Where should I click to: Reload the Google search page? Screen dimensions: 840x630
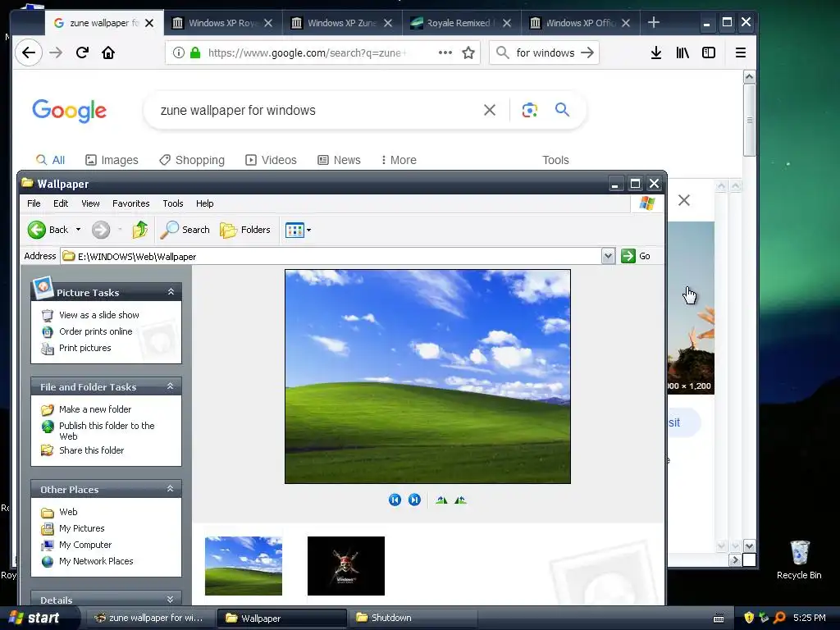click(x=82, y=52)
